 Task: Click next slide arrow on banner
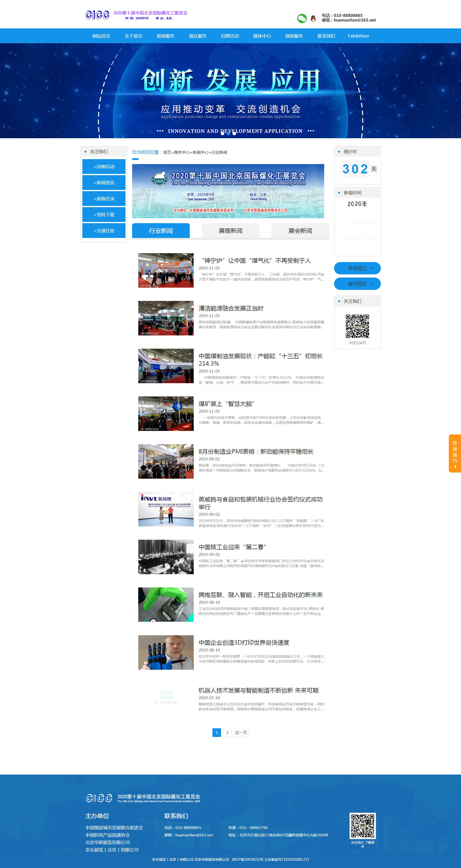[x=453, y=91]
